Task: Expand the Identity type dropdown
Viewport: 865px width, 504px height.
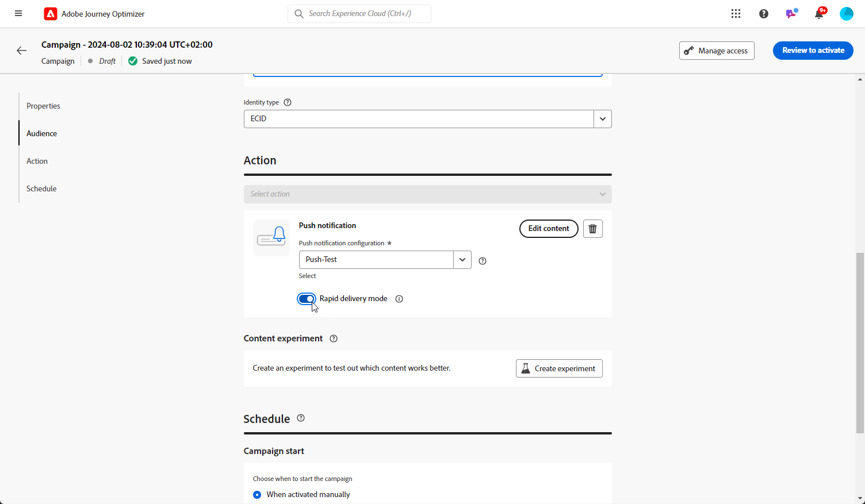Action: [x=602, y=119]
